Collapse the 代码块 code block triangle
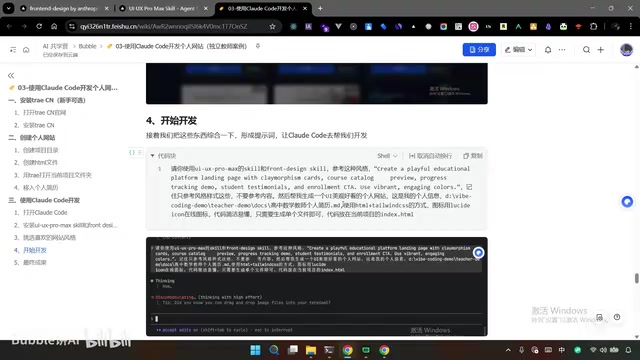Image resolution: width=640 pixels, height=360 pixels. [x=152, y=156]
